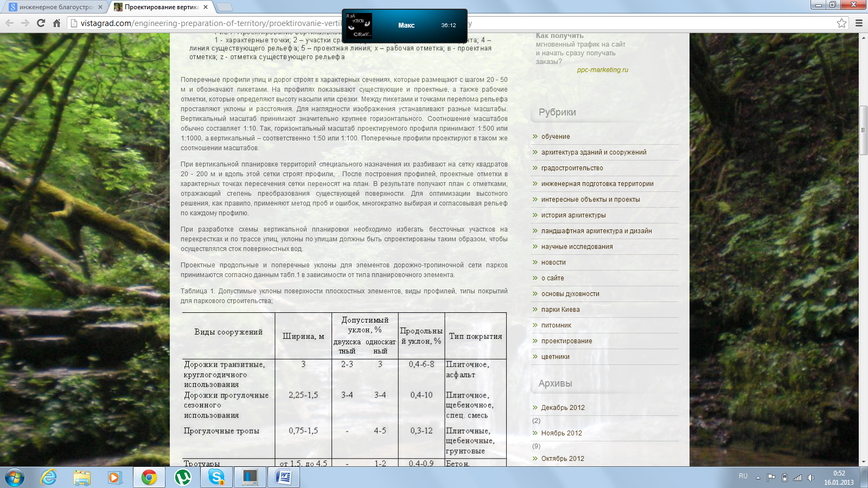Viewport: 868px width, 488px height.
Task: Click the "Архивы" sidebar heading
Action: pos(555,383)
